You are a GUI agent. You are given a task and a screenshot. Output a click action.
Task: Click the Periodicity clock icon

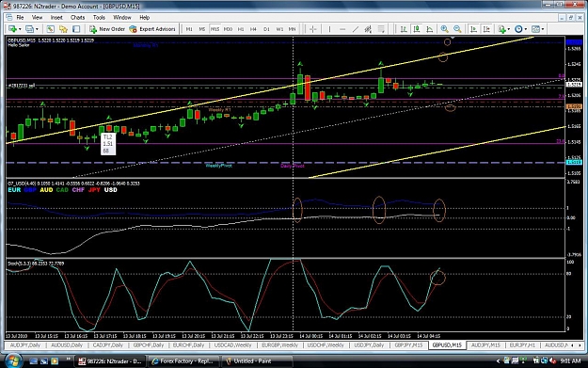coord(518,29)
